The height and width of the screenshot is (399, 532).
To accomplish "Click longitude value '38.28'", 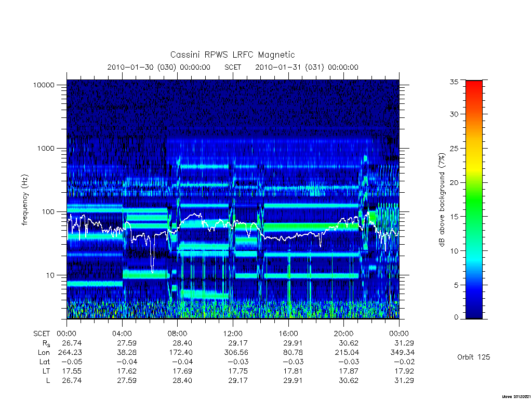I will (x=127, y=353).
